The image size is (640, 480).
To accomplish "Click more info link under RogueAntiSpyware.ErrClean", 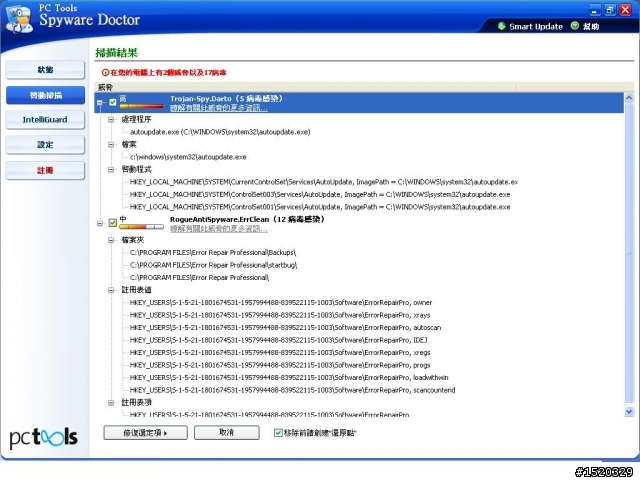I will coord(219,229).
